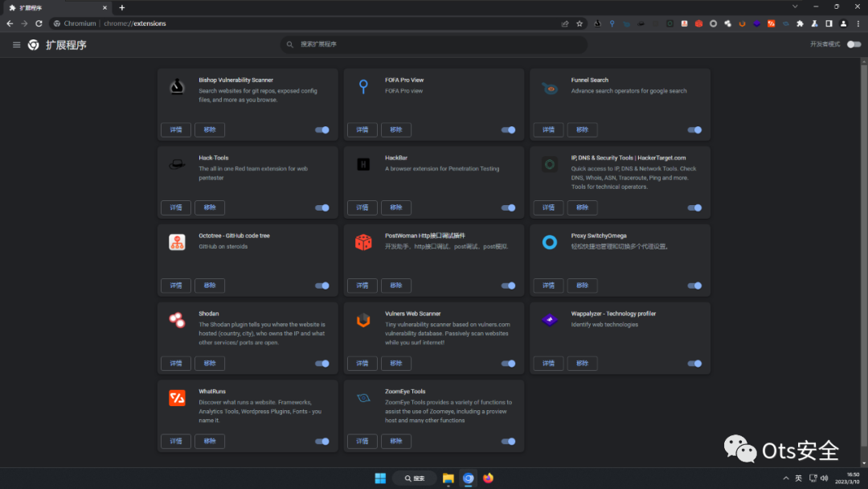868x489 pixels.
Task: Turn off WhatRuns extension toggle
Action: tap(322, 442)
